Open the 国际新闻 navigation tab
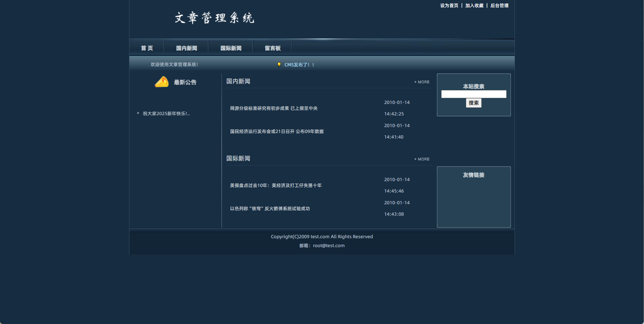The height and width of the screenshot is (324, 644). click(231, 48)
